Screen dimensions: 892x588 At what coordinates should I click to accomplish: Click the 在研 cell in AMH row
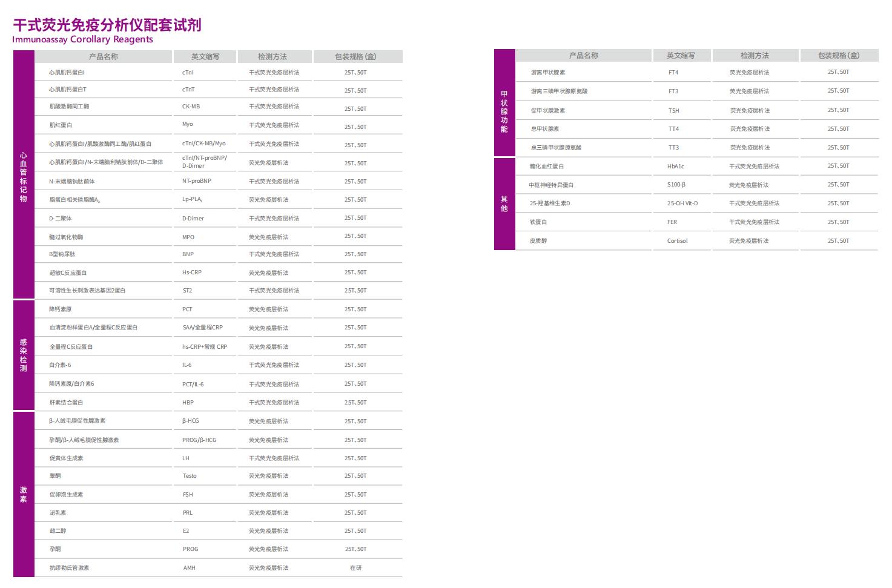point(355,568)
